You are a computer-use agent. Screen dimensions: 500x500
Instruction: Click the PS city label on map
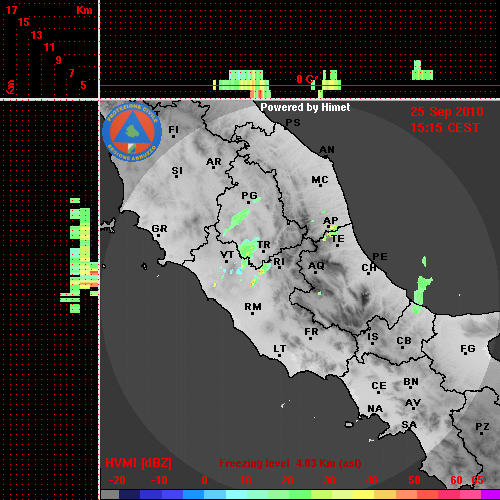[293, 122]
